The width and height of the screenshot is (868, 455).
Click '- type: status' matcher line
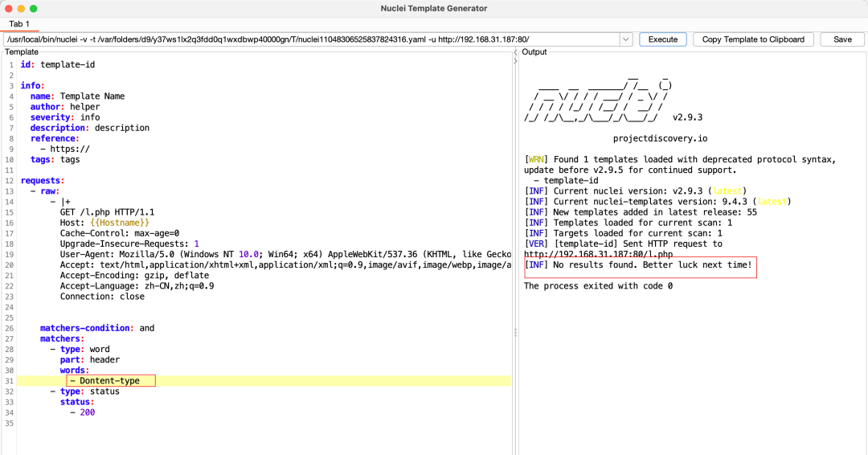tap(84, 391)
